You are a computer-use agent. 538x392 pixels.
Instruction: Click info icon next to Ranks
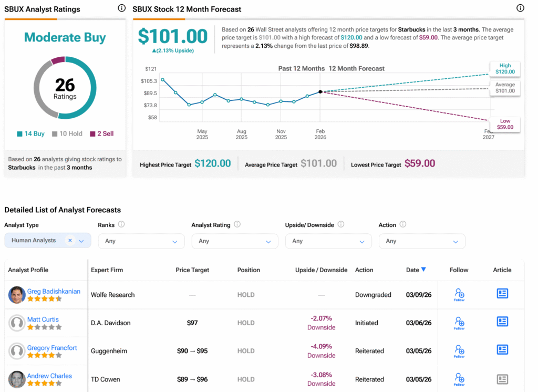coord(121,224)
